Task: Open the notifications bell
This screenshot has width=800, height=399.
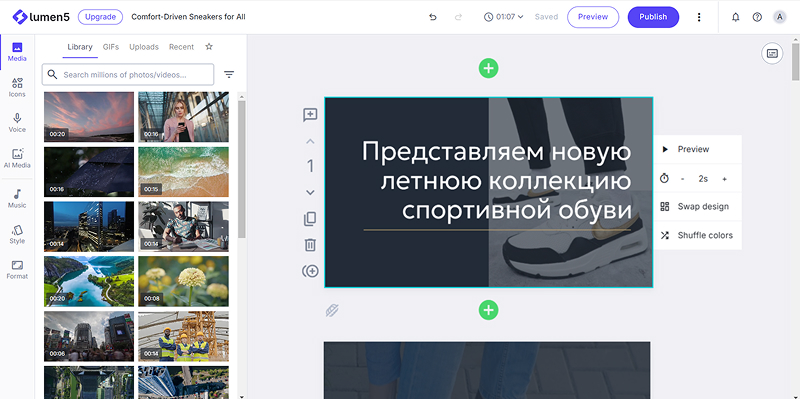Action: 735,17
